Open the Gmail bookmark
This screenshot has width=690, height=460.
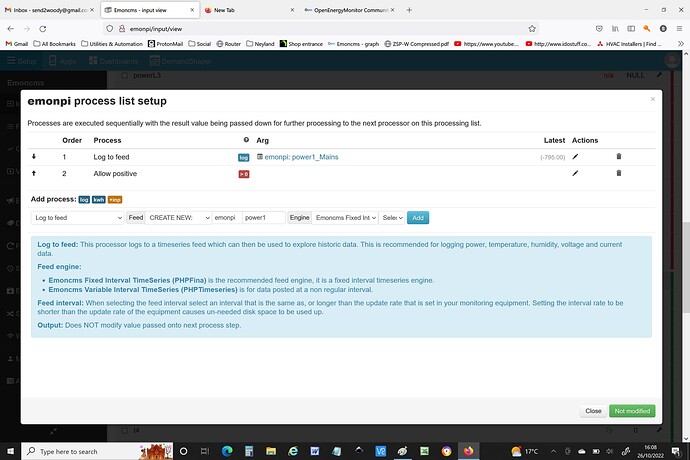pyautogui.click(x=17, y=44)
